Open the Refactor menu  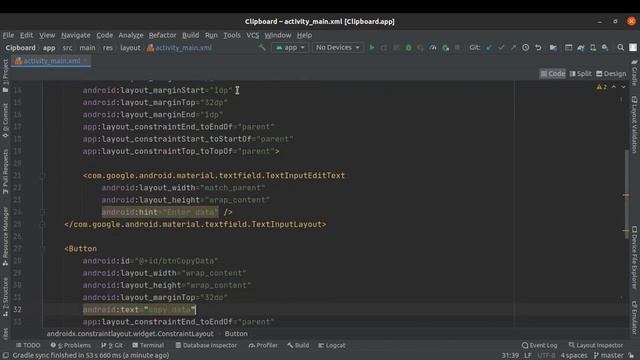[162, 36]
